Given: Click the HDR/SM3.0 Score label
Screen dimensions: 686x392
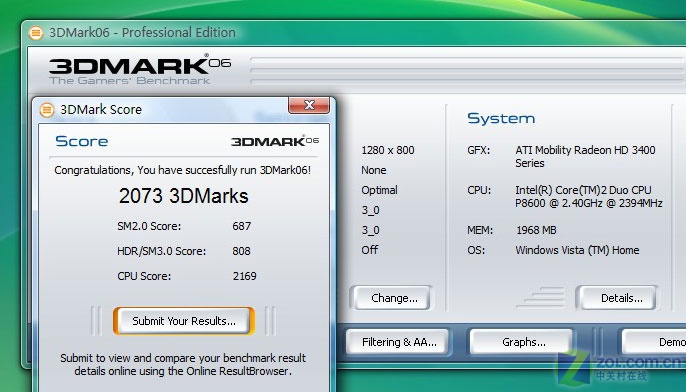Looking at the screenshot, I should click(161, 251).
